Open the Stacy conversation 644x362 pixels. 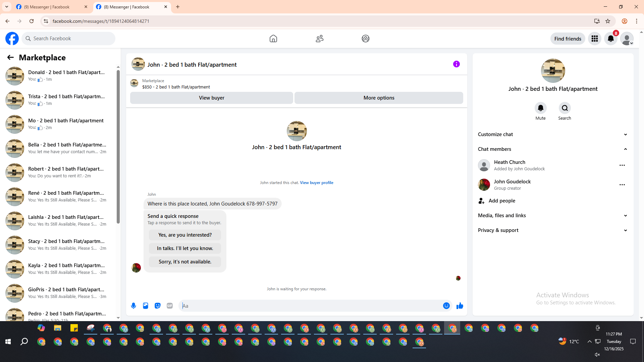click(x=59, y=245)
